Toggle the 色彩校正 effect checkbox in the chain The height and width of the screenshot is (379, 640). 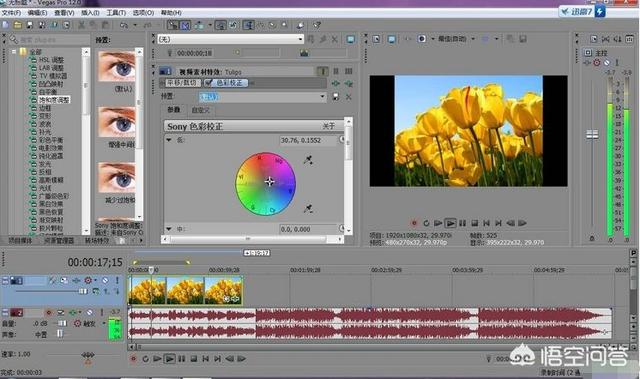[x=209, y=83]
